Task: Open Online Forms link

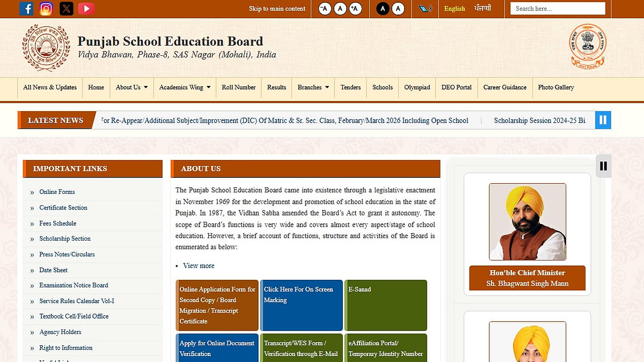Action: click(x=57, y=192)
